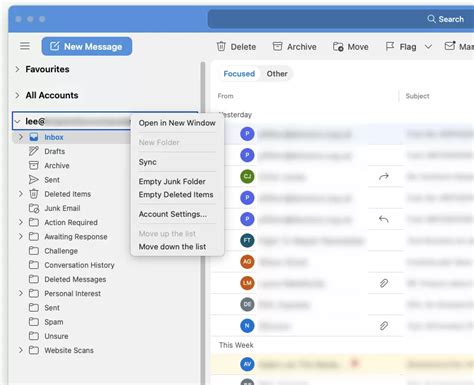Open the Junk Email folder
The width and height of the screenshot is (474, 385).
tap(62, 208)
